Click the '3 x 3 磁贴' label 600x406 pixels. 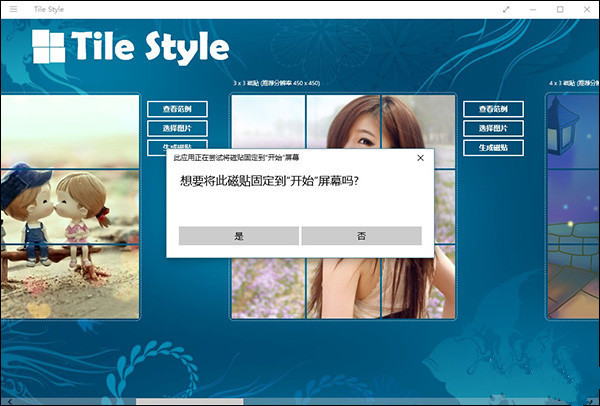coord(277,83)
